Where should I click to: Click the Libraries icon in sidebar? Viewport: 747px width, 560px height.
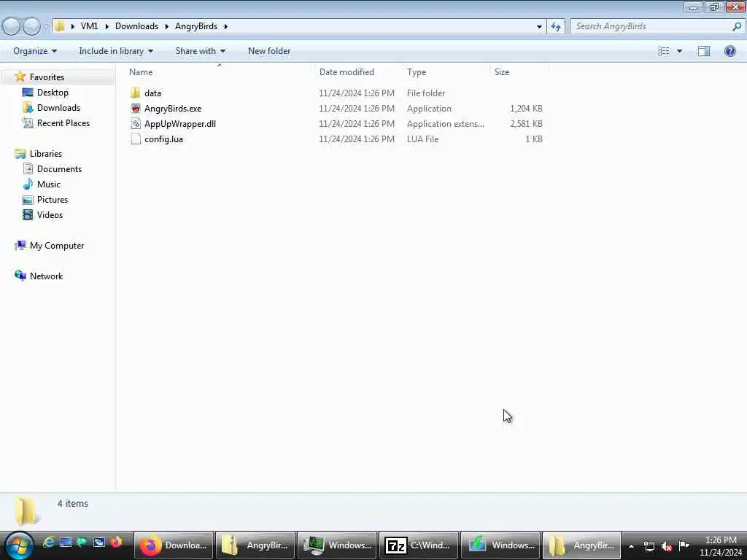pyautogui.click(x=20, y=153)
